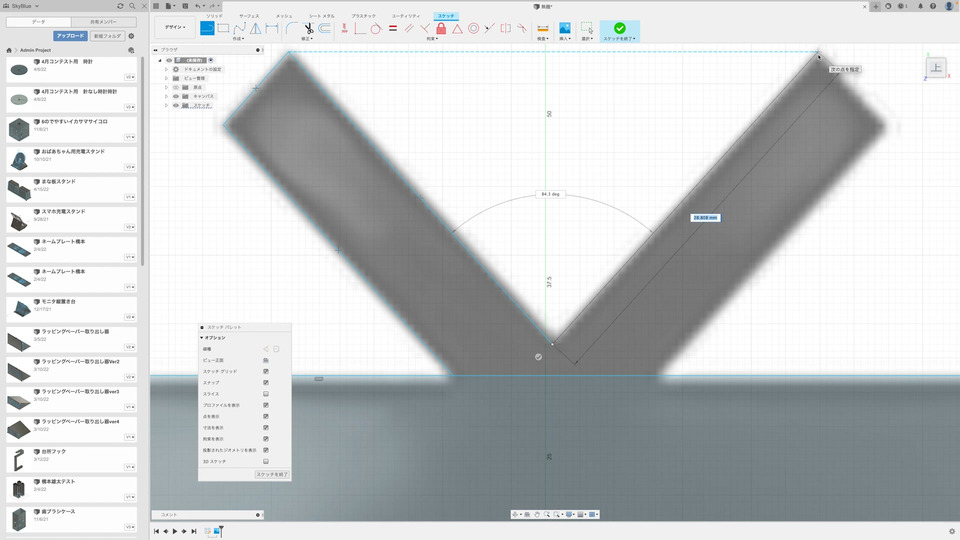Activate the Select window tool

[x=587, y=28]
